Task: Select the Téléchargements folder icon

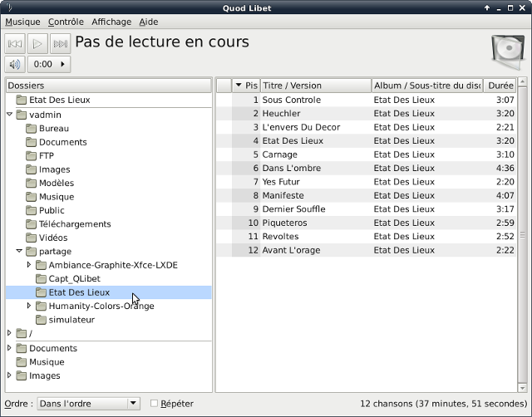Action: (x=31, y=224)
